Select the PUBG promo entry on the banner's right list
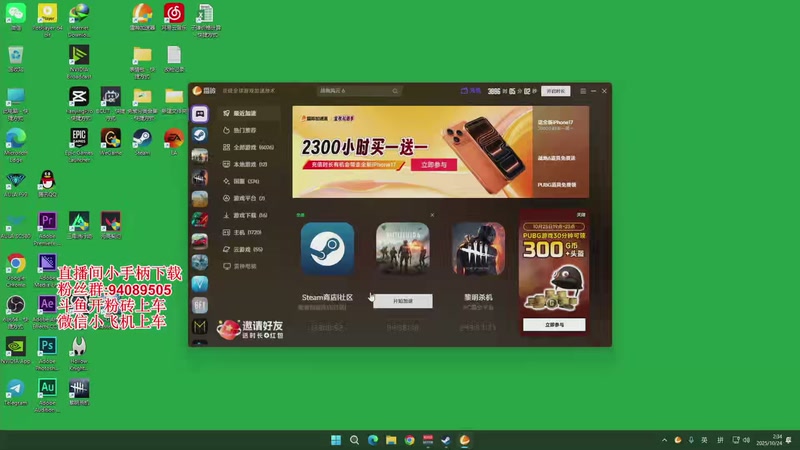The width and height of the screenshot is (800, 450). 557,185
